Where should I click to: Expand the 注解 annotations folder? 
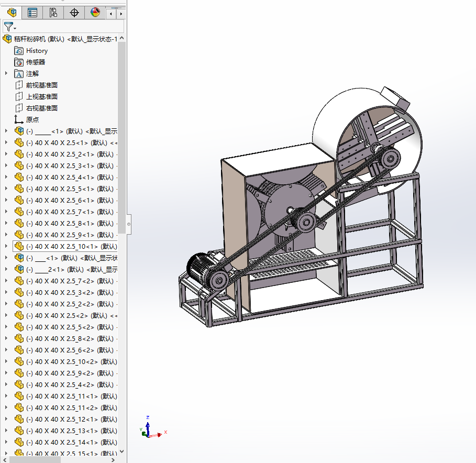6,74
